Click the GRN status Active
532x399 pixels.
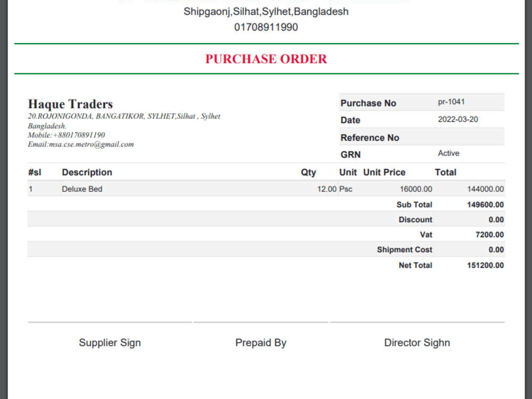pos(448,153)
